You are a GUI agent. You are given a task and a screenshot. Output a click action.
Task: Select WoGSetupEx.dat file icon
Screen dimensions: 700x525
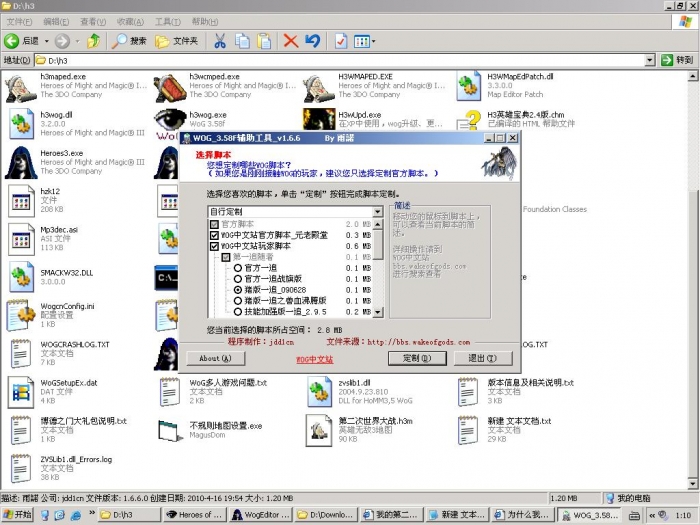pos(21,392)
